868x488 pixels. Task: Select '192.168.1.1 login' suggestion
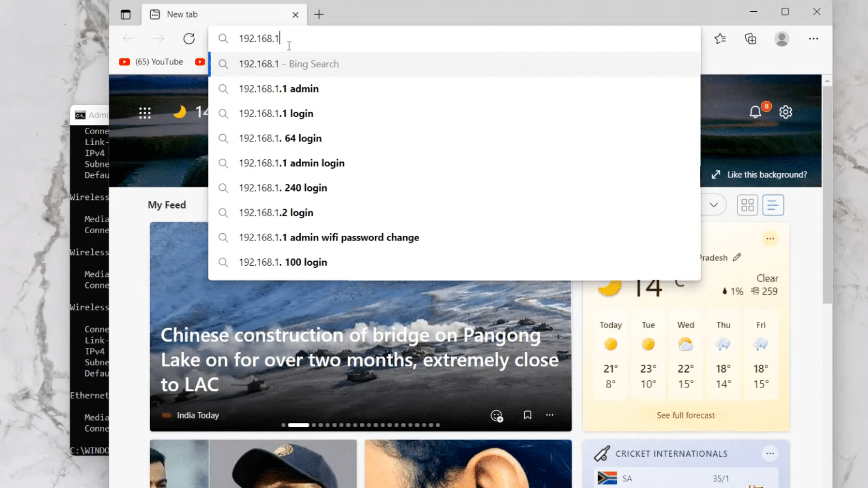click(454, 114)
